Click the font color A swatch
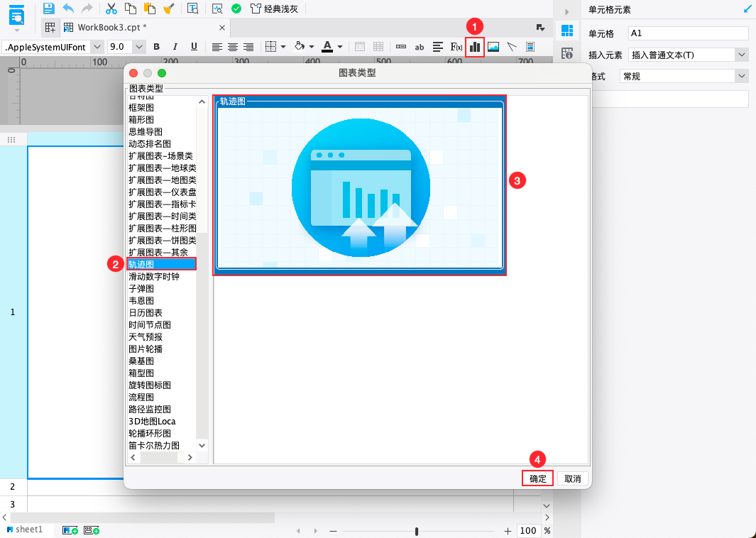The width and height of the screenshot is (756, 538). [327, 47]
